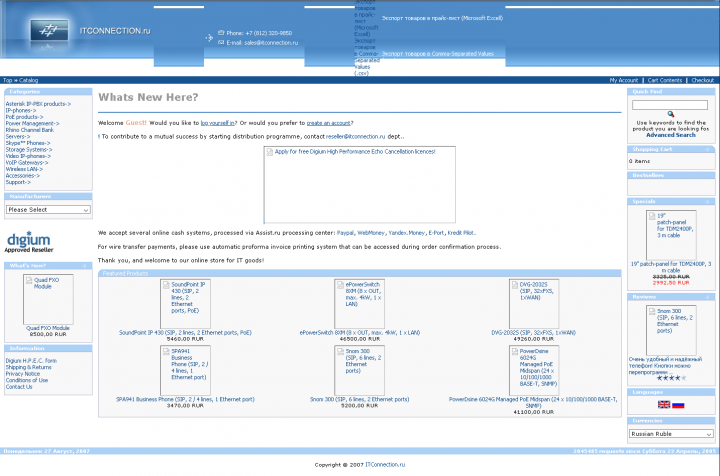The width and height of the screenshot is (720, 476).
Task: Click the digium Approved Reseller logo
Action: pos(29,241)
